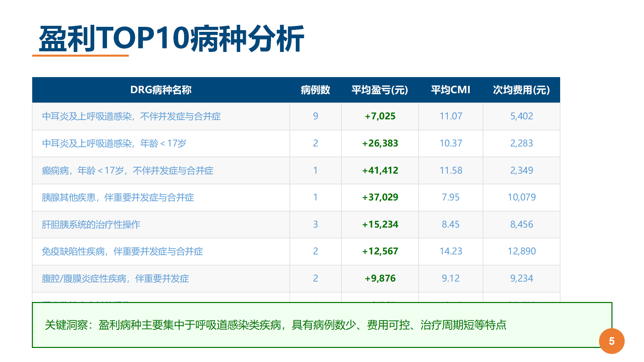Click average cost 5,402
Image resolution: width=644 pixels, height=362 pixels.
click(522, 116)
